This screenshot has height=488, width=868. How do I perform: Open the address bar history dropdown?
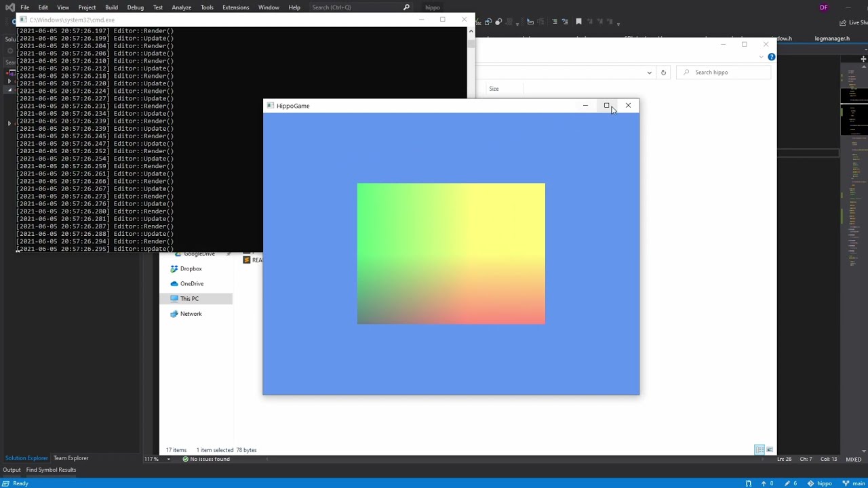click(649, 73)
